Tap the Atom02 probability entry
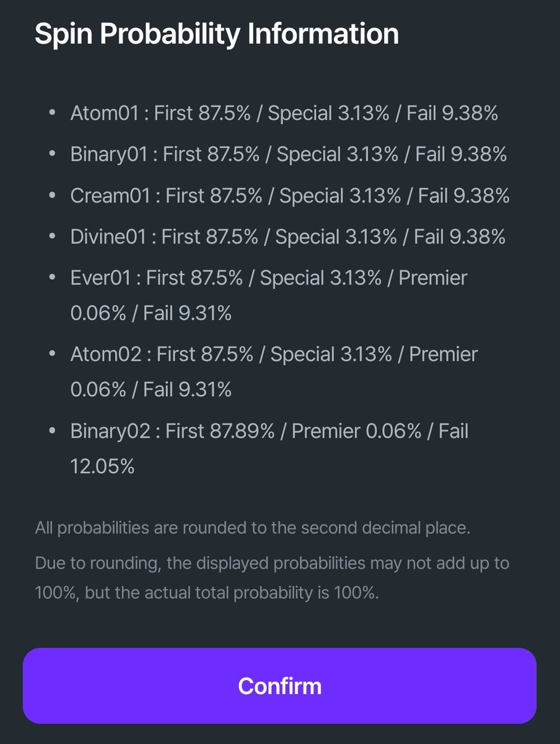The width and height of the screenshot is (560, 744). [x=274, y=355]
